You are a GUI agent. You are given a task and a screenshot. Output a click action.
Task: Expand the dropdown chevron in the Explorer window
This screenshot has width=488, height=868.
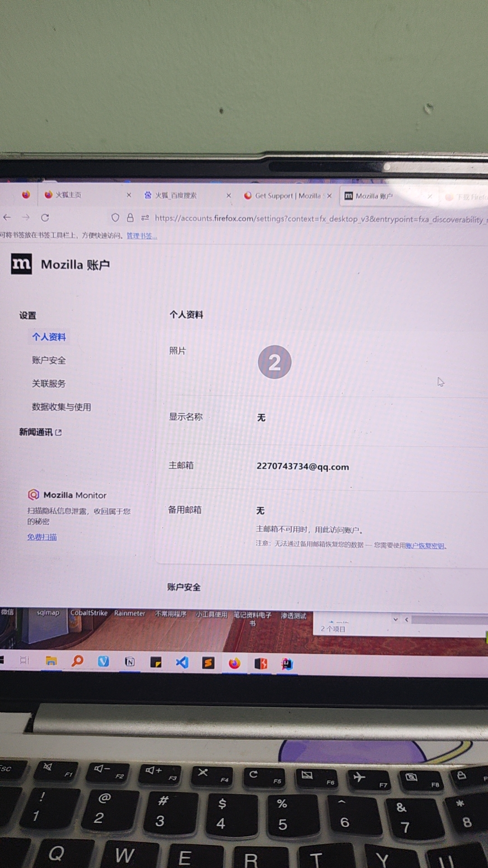pyautogui.click(x=395, y=619)
